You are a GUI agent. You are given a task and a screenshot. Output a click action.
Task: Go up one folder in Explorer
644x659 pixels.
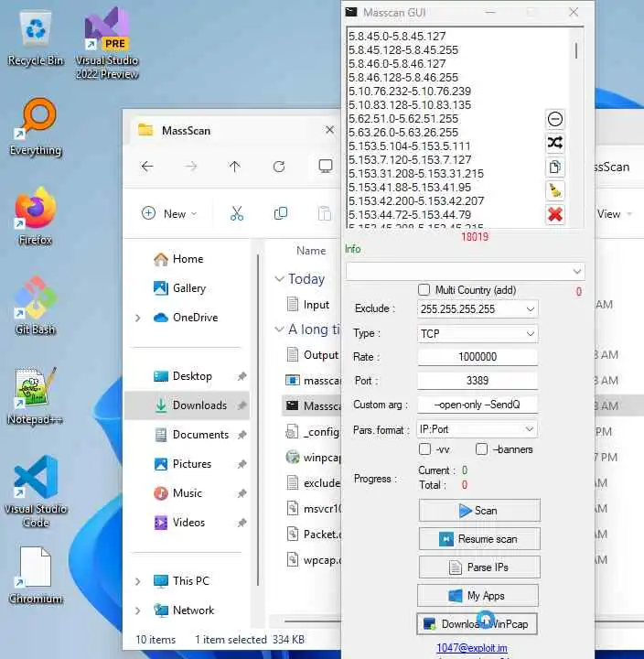[x=234, y=167]
